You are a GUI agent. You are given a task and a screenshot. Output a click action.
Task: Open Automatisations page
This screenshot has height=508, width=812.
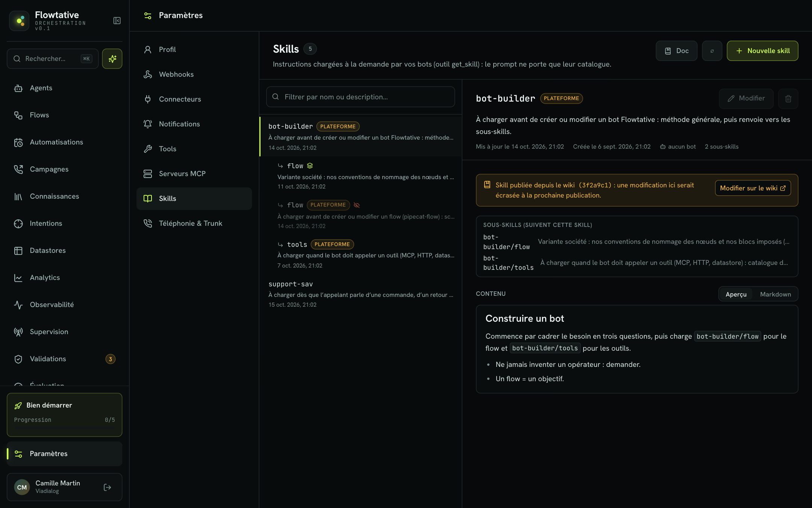click(65, 142)
